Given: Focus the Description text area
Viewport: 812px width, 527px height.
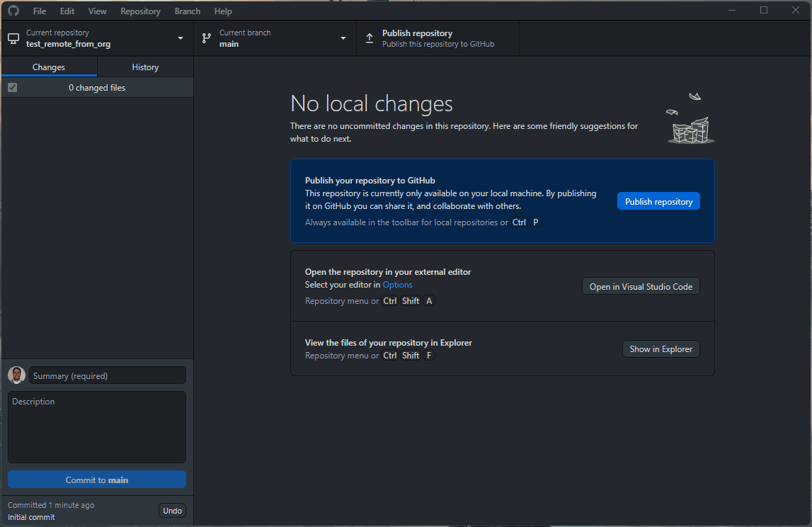Looking at the screenshot, I should coord(97,427).
